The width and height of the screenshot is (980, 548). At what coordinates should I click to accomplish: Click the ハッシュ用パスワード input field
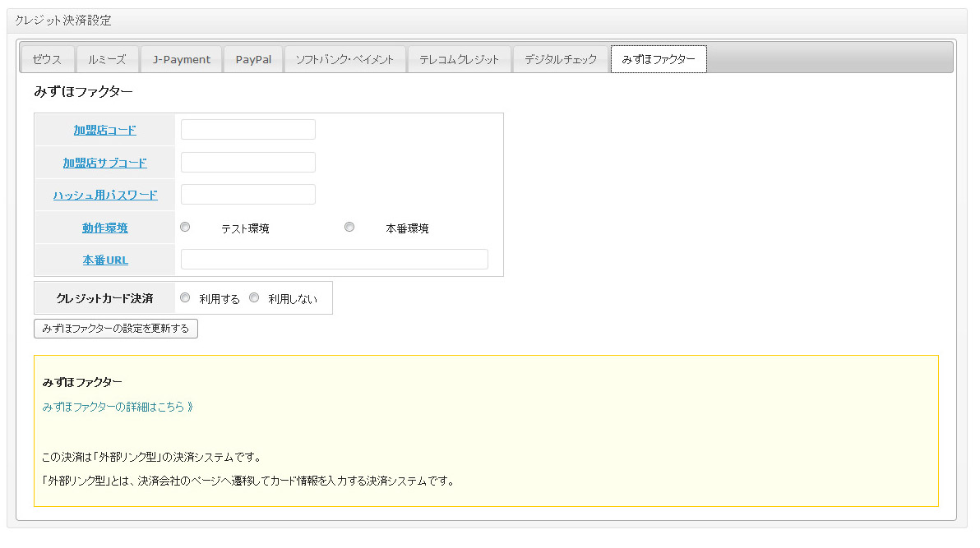[247, 195]
